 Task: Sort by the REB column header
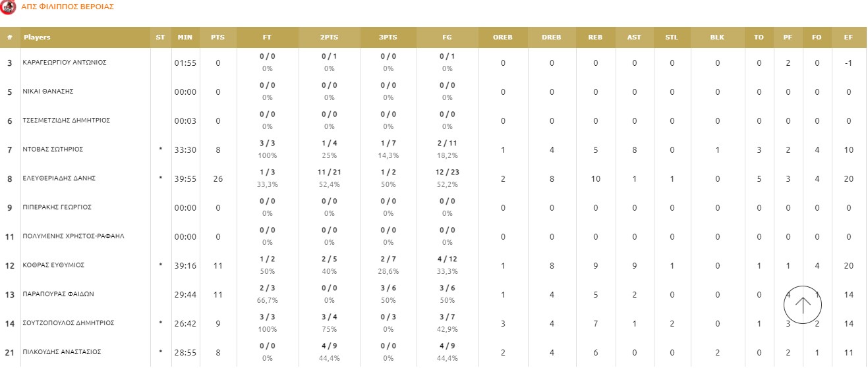[595, 38]
